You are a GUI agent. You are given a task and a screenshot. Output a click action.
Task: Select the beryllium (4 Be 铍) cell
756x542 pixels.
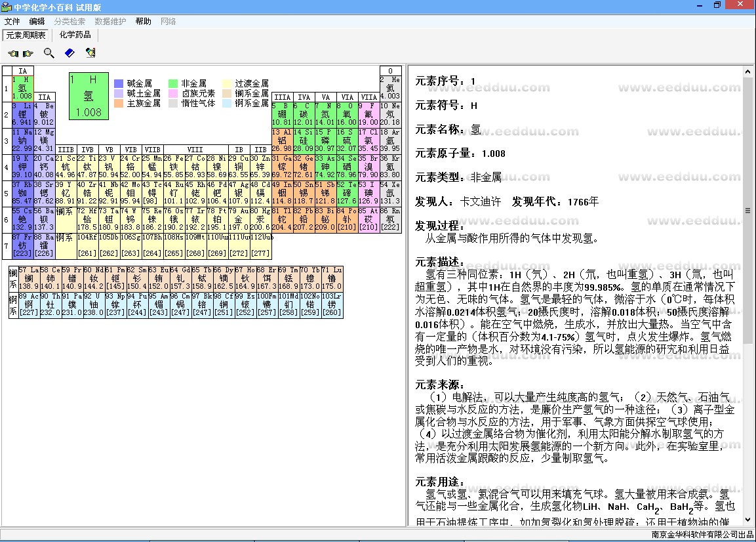(45, 114)
